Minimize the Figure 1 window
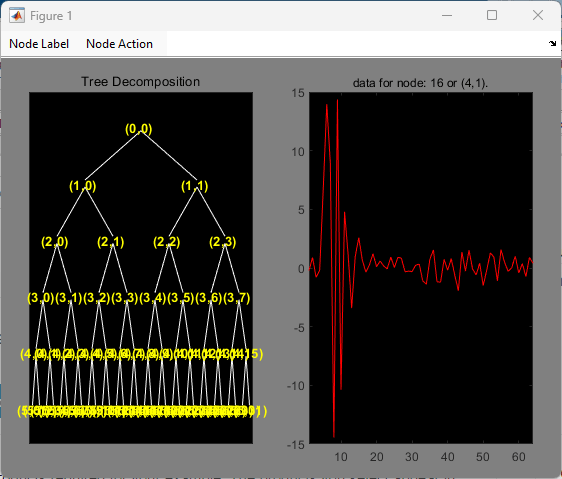 click(447, 15)
